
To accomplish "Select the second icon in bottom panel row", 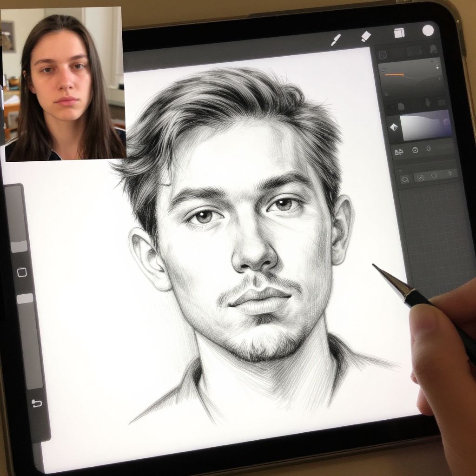I will tap(420, 177).
